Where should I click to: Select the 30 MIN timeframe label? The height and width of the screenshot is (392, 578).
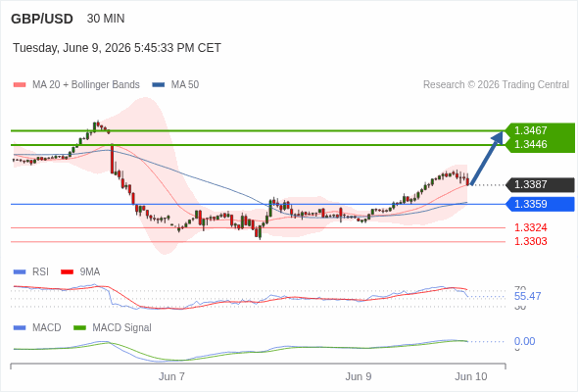(106, 19)
